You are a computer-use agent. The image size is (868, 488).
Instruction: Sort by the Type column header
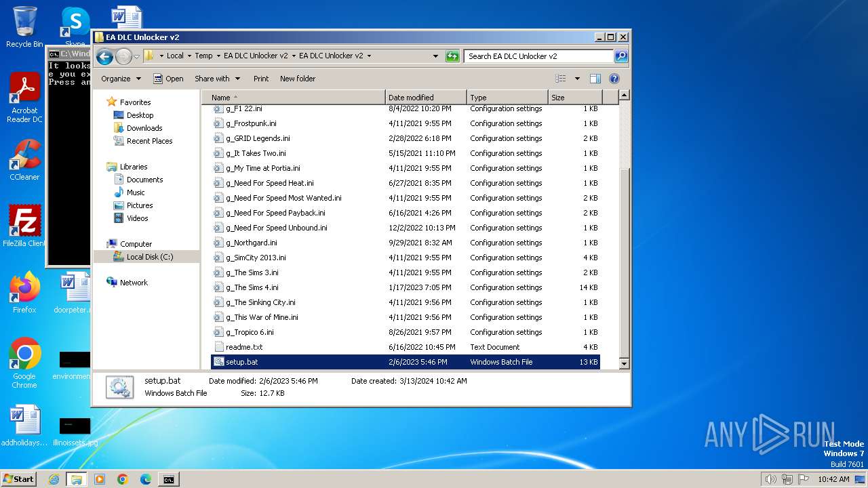[x=507, y=98]
